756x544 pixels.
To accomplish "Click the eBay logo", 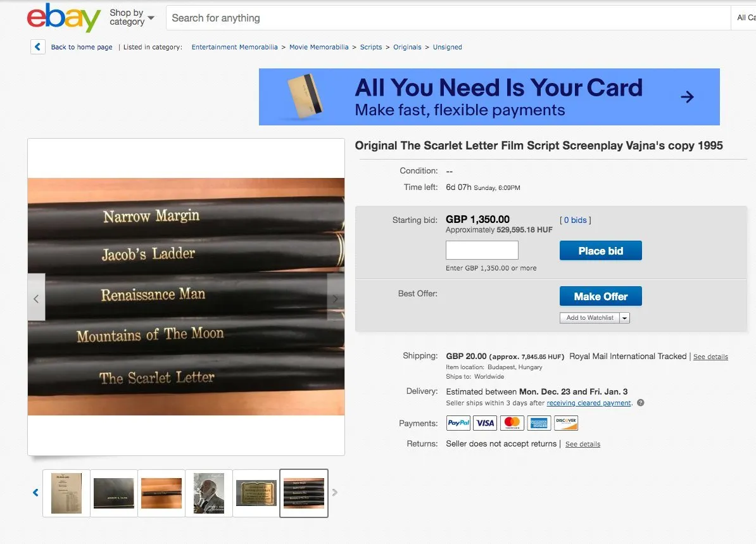I will pyautogui.click(x=64, y=18).
